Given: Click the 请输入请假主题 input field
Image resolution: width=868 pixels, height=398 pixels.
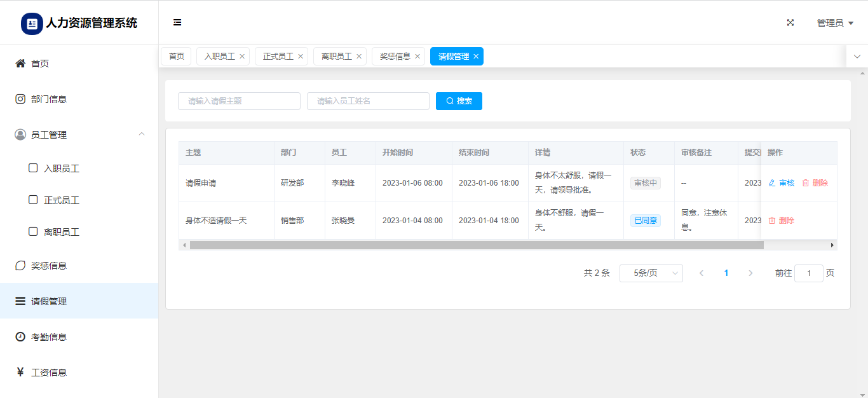Looking at the screenshot, I should click(239, 101).
